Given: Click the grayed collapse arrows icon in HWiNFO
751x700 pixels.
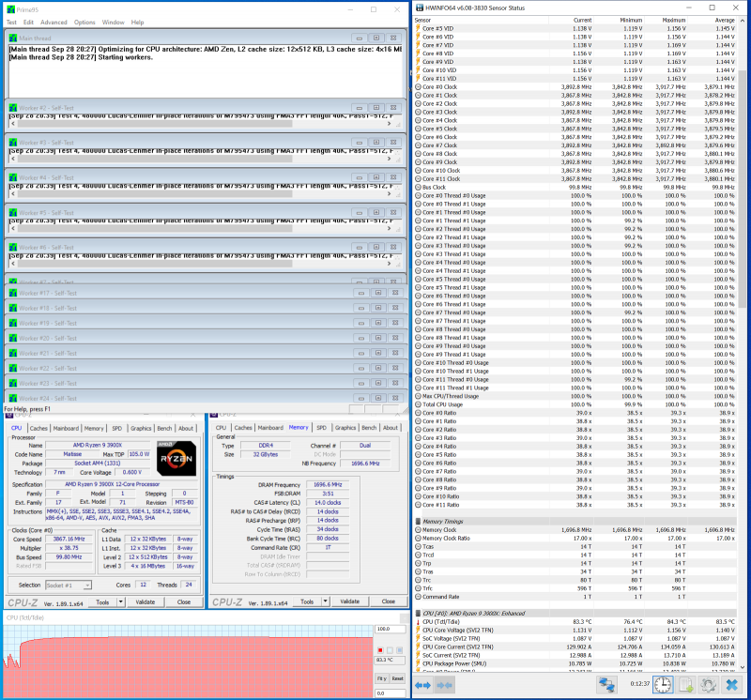Looking at the screenshot, I should point(444,685).
